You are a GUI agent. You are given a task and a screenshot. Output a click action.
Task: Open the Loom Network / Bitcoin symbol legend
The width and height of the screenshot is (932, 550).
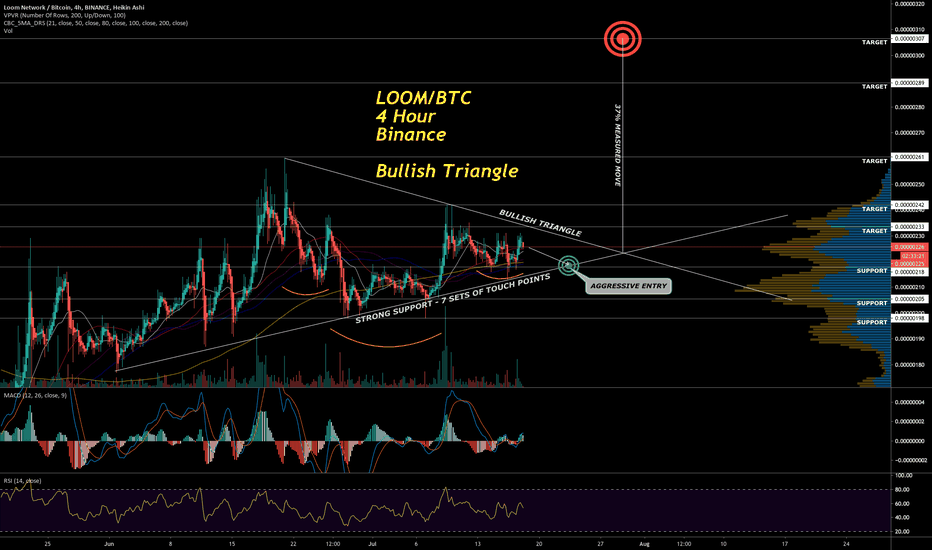click(74, 8)
